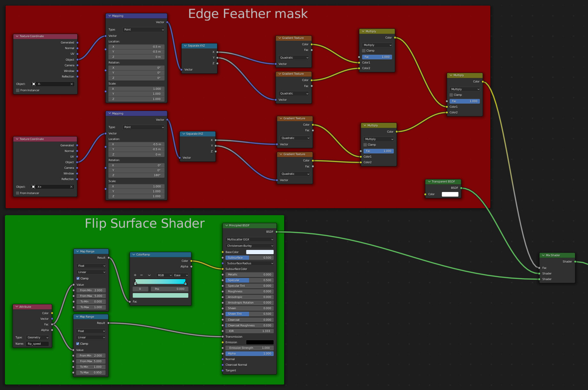Open ColorRamp RGB color mode menu
This screenshot has height=390, width=588.
point(164,275)
